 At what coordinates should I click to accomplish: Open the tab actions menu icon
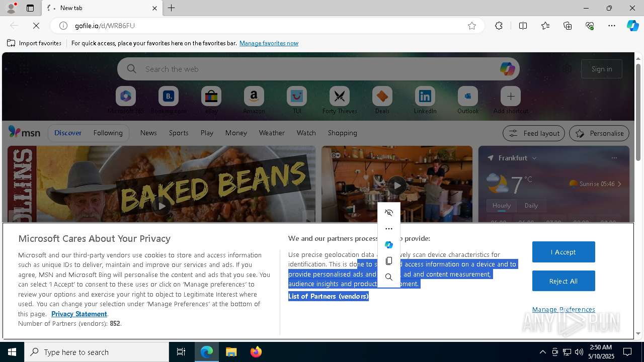[x=30, y=8]
